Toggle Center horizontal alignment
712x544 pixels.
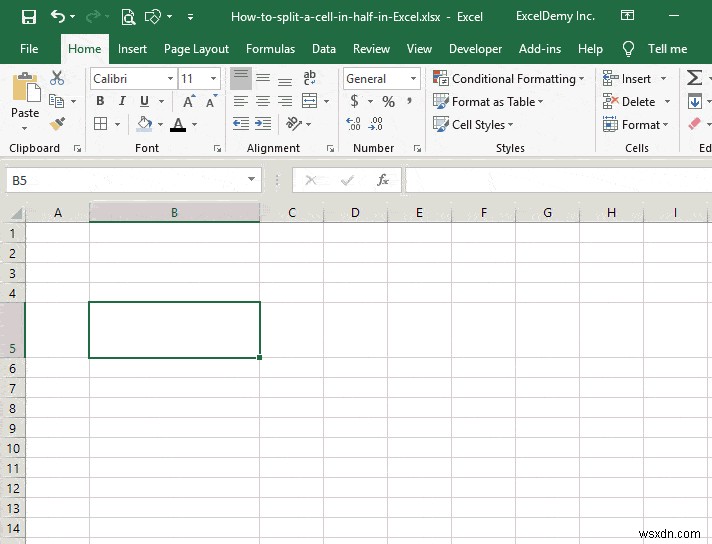tap(263, 101)
